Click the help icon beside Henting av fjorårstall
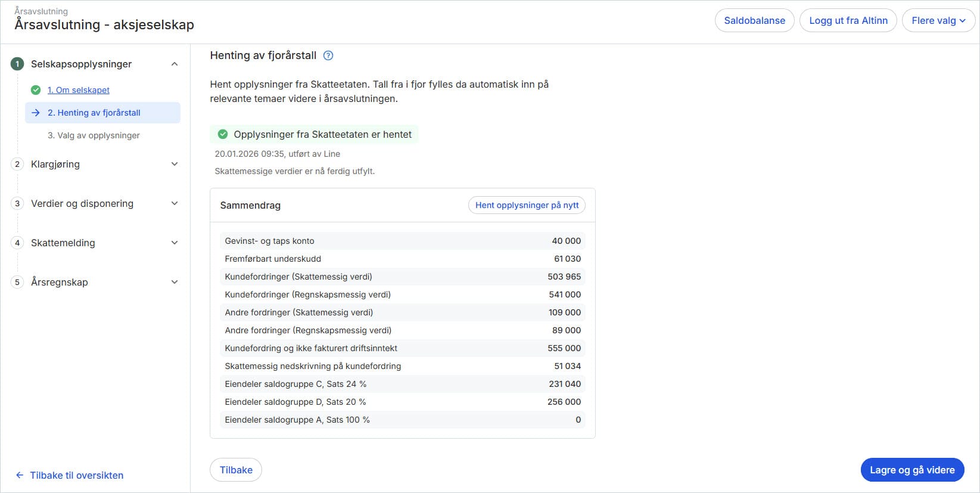 click(328, 55)
